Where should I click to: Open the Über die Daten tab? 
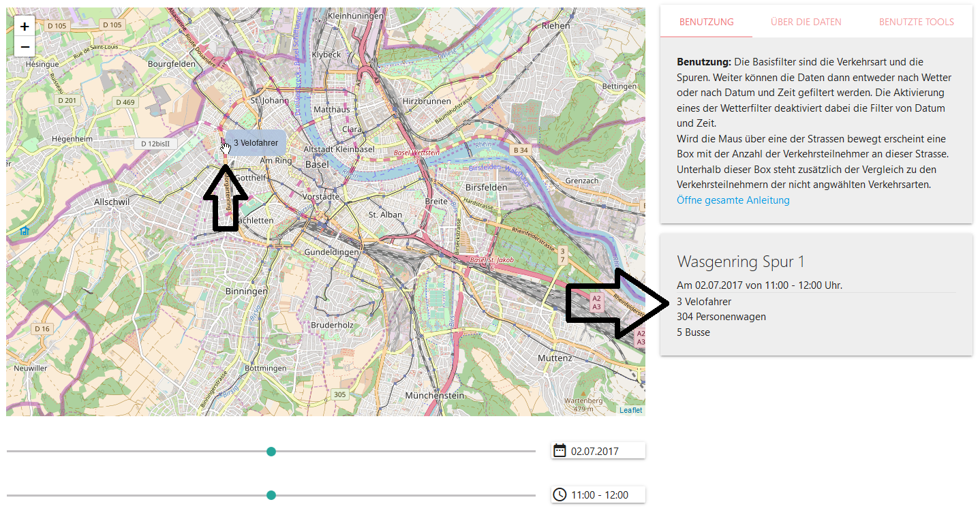(806, 22)
